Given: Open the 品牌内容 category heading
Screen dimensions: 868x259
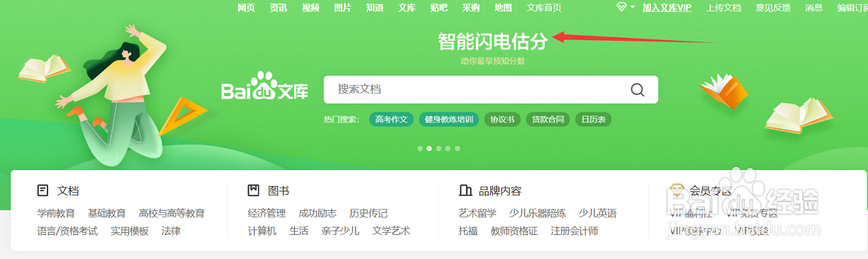Looking at the screenshot, I should click(x=500, y=191).
